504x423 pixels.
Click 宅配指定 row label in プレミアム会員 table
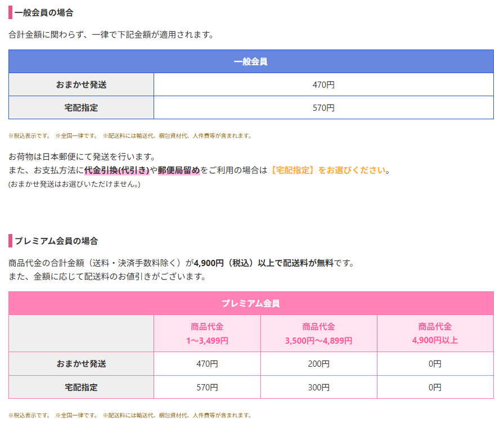click(x=82, y=388)
